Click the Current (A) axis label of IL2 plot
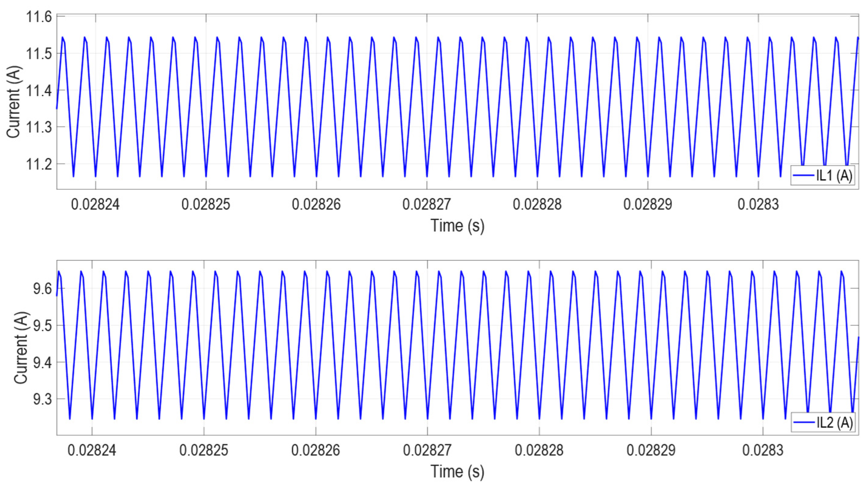The image size is (868, 488). click(x=21, y=348)
